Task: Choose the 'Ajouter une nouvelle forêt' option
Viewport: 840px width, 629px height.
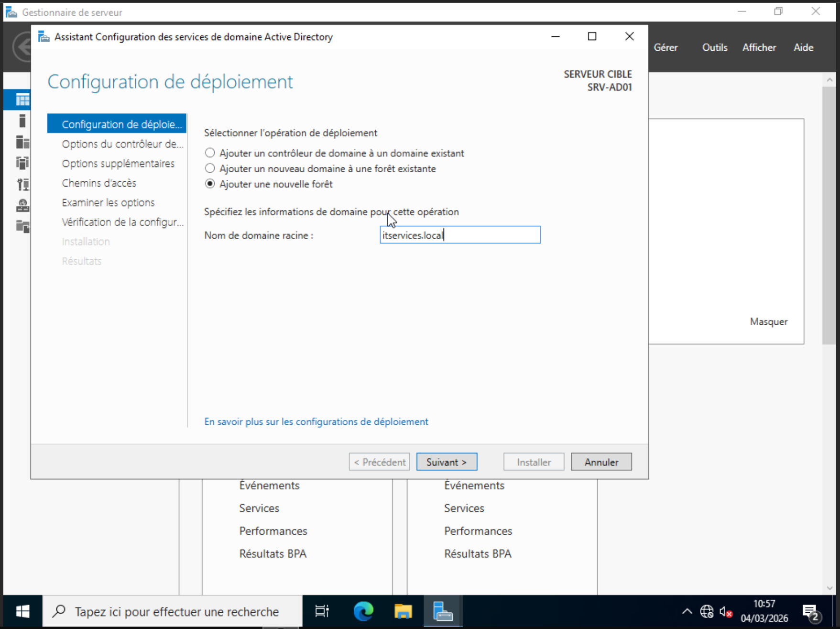Action: click(x=210, y=184)
